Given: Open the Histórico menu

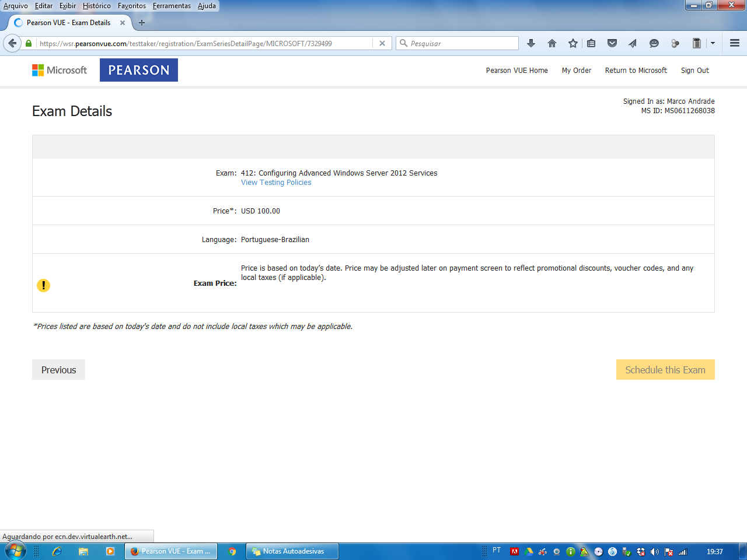Looking at the screenshot, I should [x=97, y=6].
